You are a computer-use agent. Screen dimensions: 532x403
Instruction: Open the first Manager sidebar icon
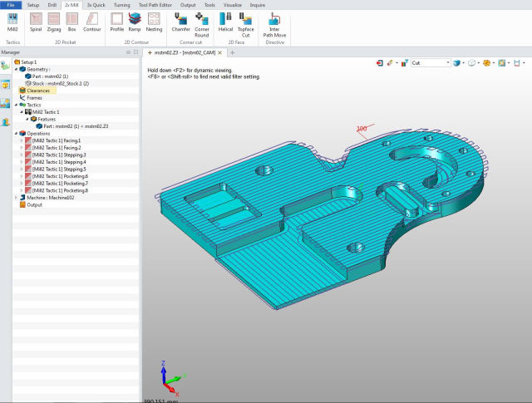point(5,66)
